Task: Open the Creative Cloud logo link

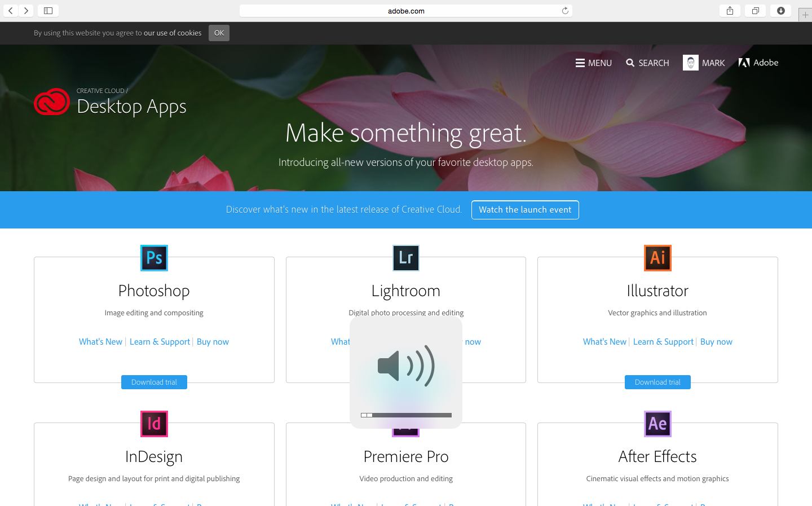Action: pyautogui.click(x=52, y=102)
